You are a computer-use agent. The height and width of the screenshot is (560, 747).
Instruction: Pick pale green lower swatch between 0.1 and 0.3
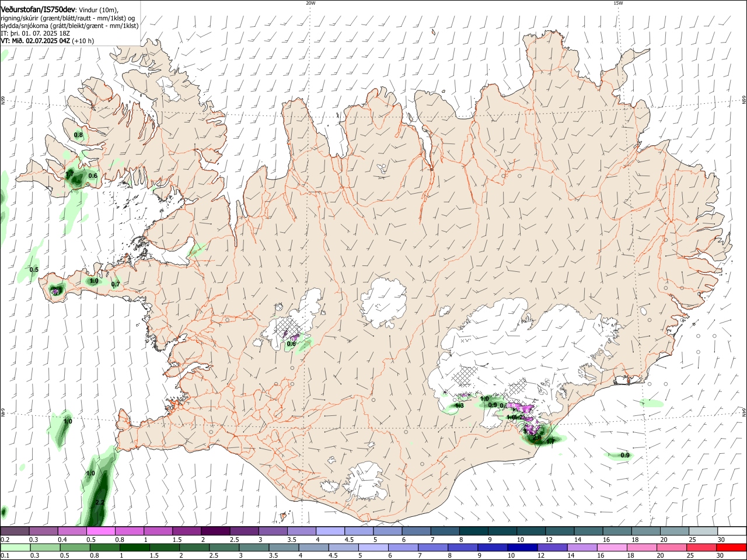click(x=16, y=547)
